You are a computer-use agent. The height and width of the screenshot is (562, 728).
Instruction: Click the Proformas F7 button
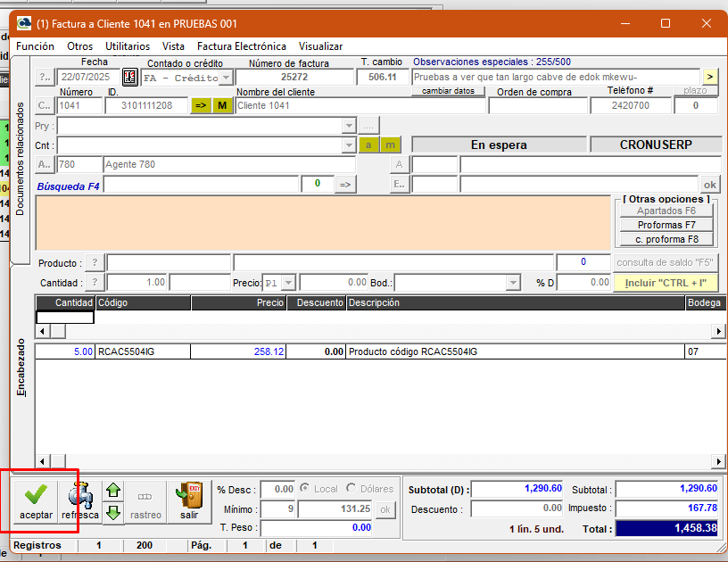click(x=666, y=225)
